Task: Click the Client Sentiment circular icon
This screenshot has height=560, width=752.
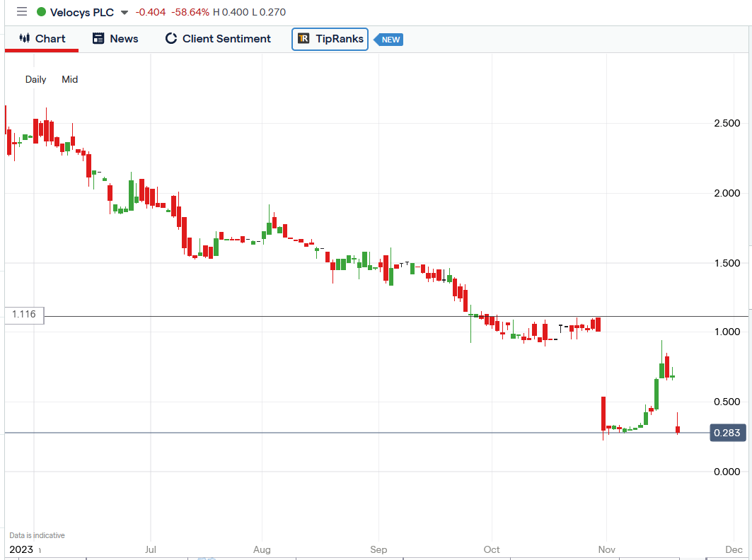Action: pos(170,38)
